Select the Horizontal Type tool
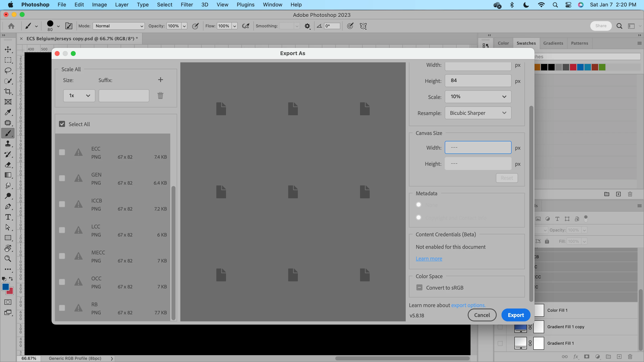 pyautogui.click(x=8, y=217)
